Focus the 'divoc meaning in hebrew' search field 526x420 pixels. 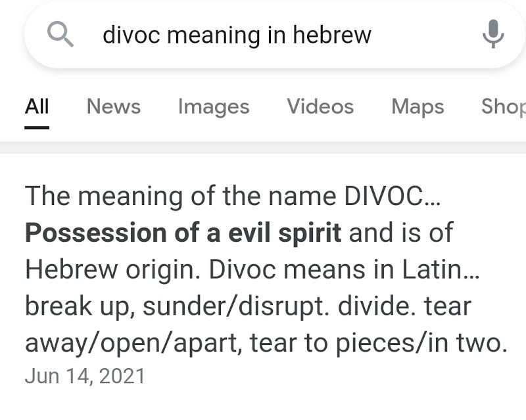pyautogui.click(x=275, y=34)
